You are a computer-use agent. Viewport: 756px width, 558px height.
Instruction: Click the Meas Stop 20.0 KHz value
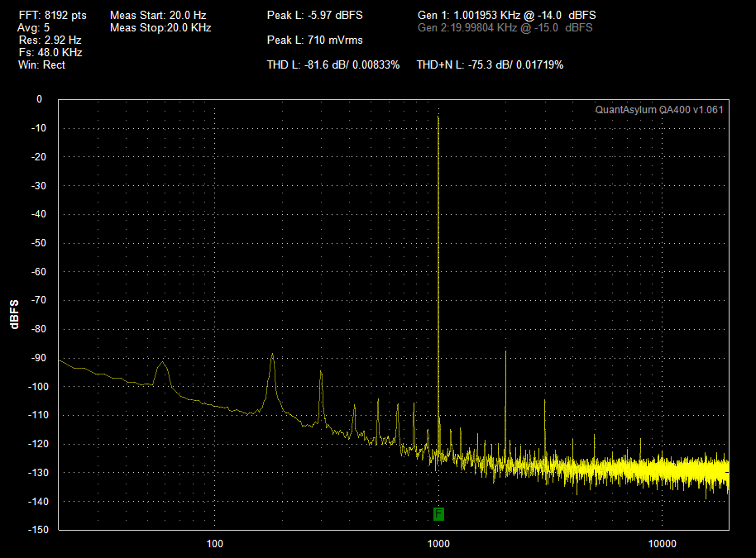[160, 27]
